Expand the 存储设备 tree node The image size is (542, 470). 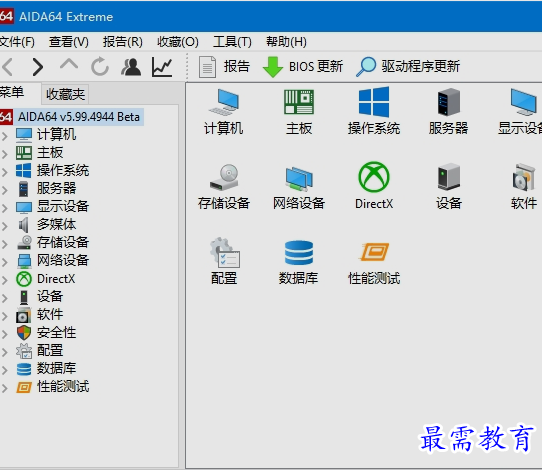pyautogui.click(x=4, y=244)
